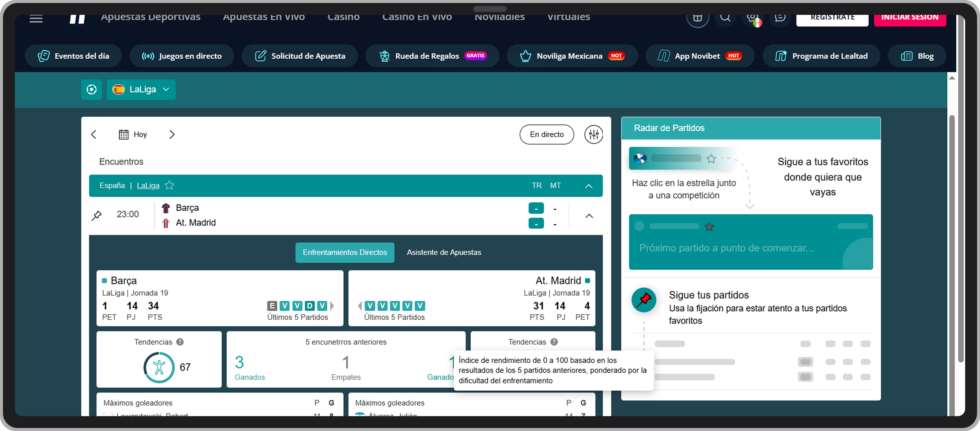Viewport: 980px width, 431px height.
Task: Open the LaLiga competition dropdown
Action: point(141,90)
